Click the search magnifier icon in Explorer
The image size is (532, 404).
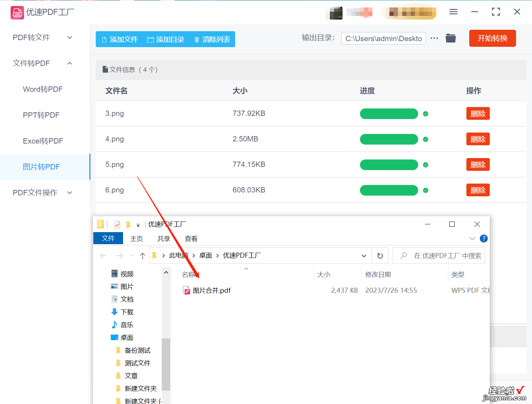point(404,256)
